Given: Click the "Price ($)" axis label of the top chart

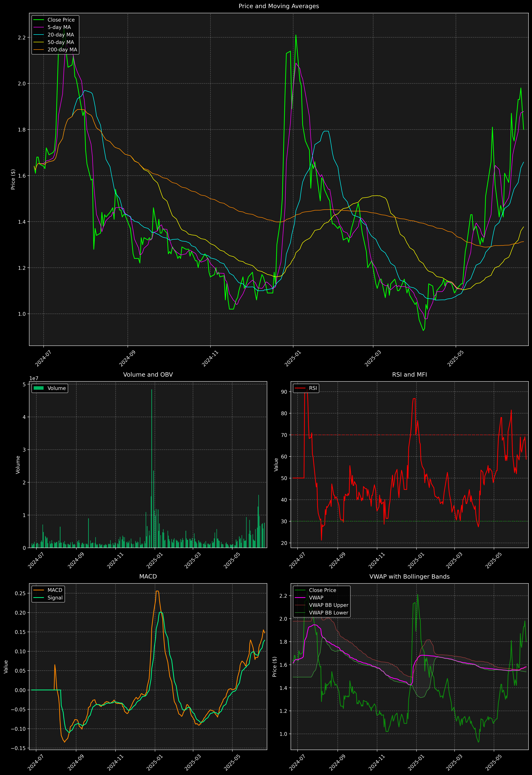Looking at the screenshot, I should 13,179.
